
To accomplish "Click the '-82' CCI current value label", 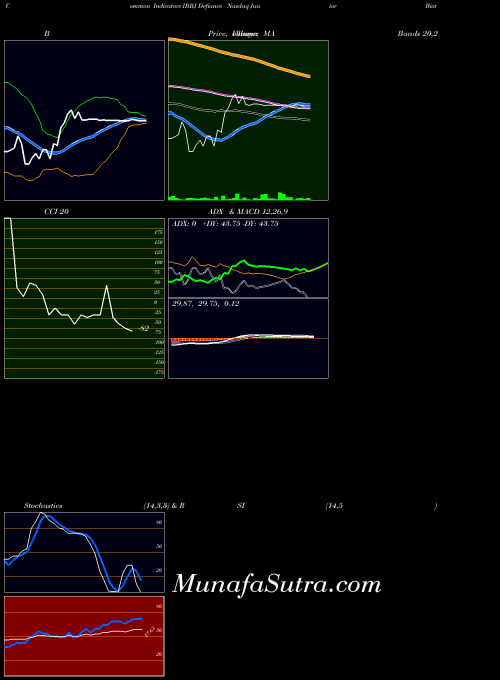I will (x=144, y=329).
